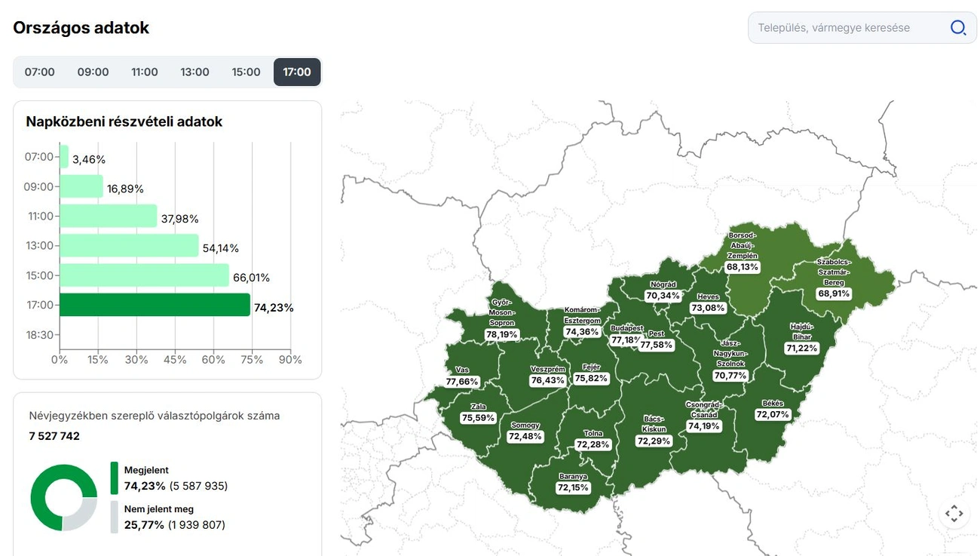Select Budapest on the map
Screen dimensions: 980x556
pyautogui.click(x=626, y=334)
